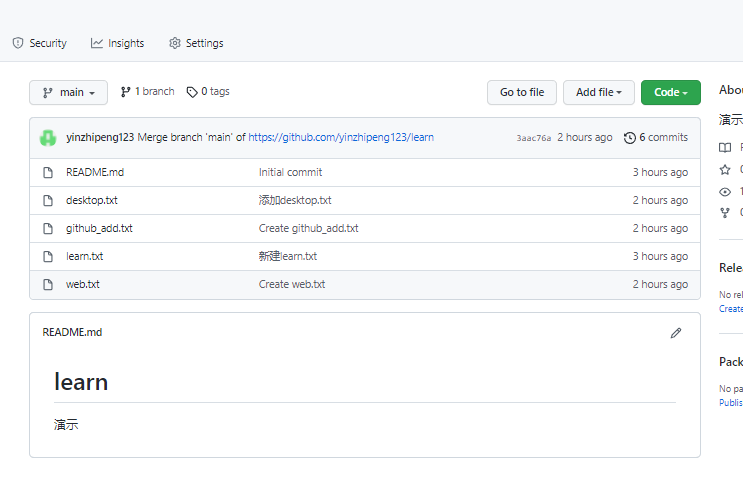The image size is (743, 481).
Task: Click the 2 hours ago timestamp for desktop.txt
Action: click(x=660, y=200)
